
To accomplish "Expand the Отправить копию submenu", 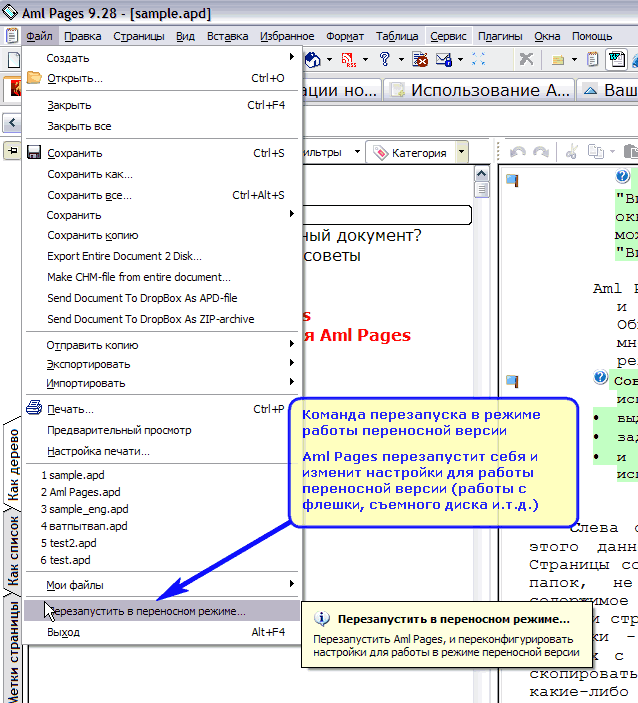I will click(x=161, y=344).
